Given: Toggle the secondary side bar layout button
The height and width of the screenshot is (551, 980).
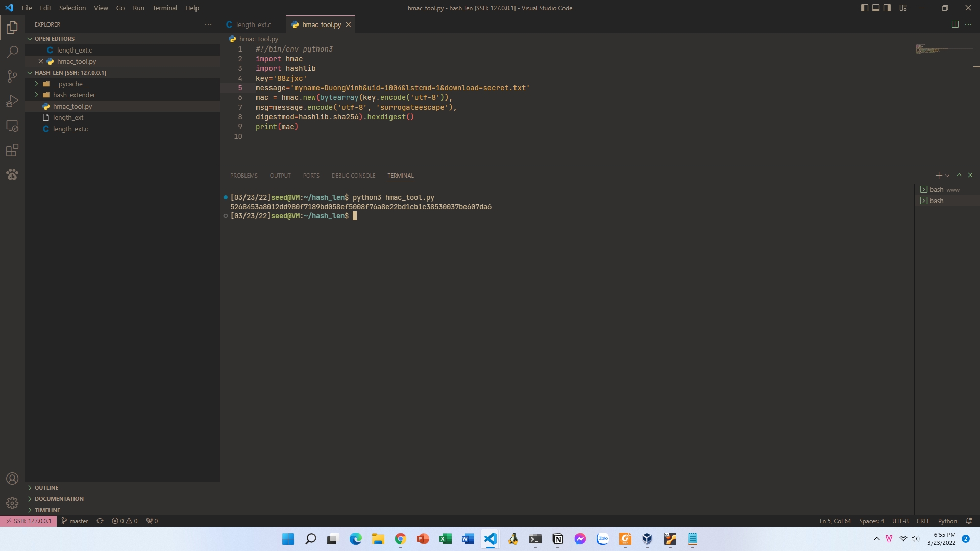Looking at the screenshot, I should [x=887, y=8].
